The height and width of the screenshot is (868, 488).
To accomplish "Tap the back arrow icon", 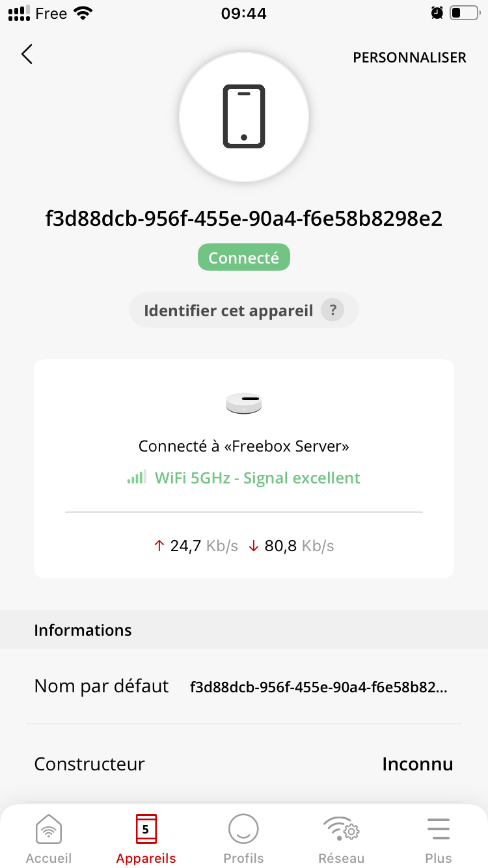I will [x=27, y=55].
